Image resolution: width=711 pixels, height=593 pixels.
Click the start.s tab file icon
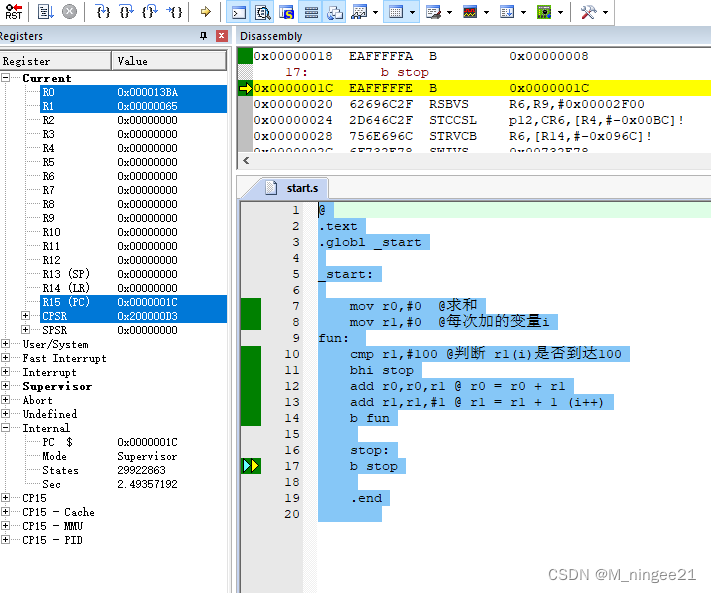pos(271,188)
